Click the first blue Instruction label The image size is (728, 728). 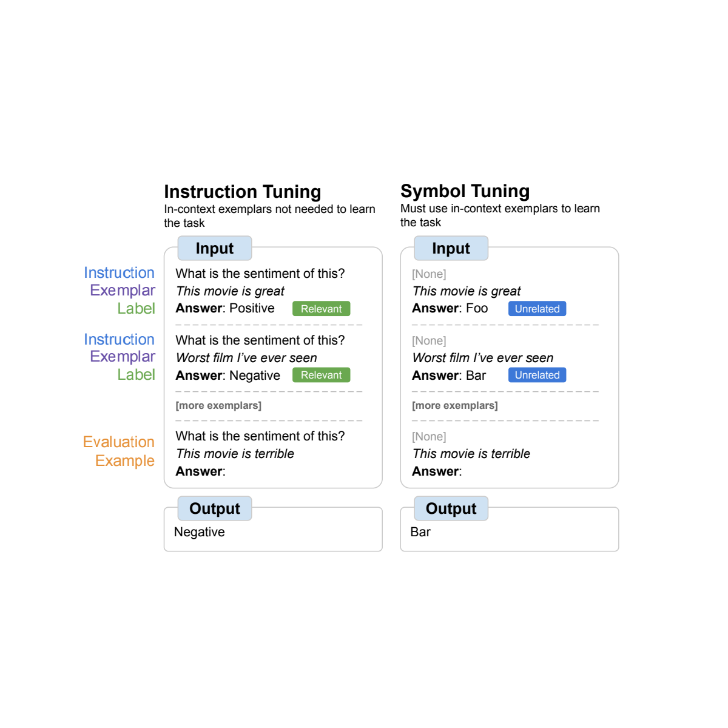pyautogui.click(x=119, y=273)
